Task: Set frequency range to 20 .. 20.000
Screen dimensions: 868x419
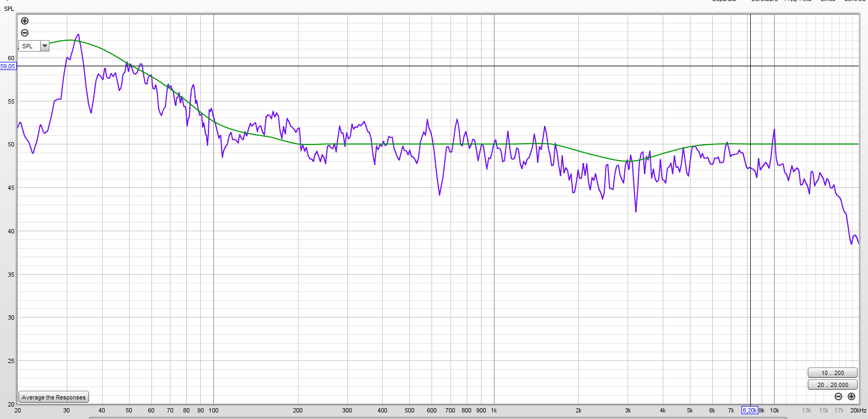Action: pyautogui.click(x=832, y=385)
